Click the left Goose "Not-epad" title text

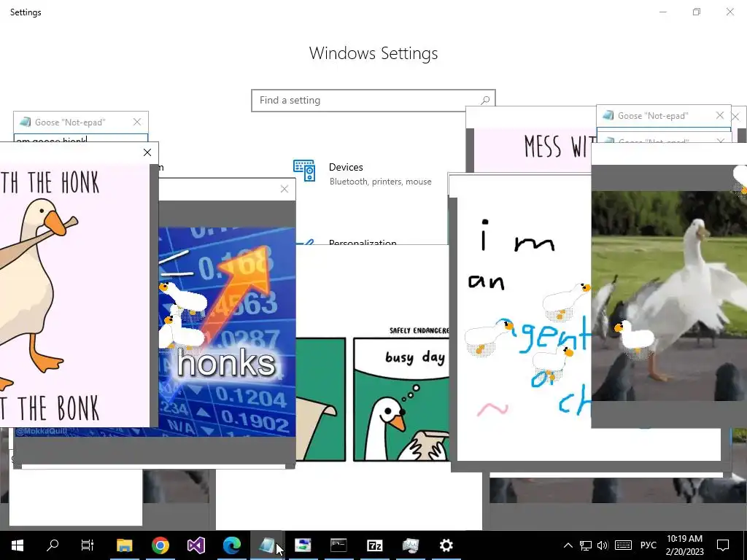(x=70, y=122)
